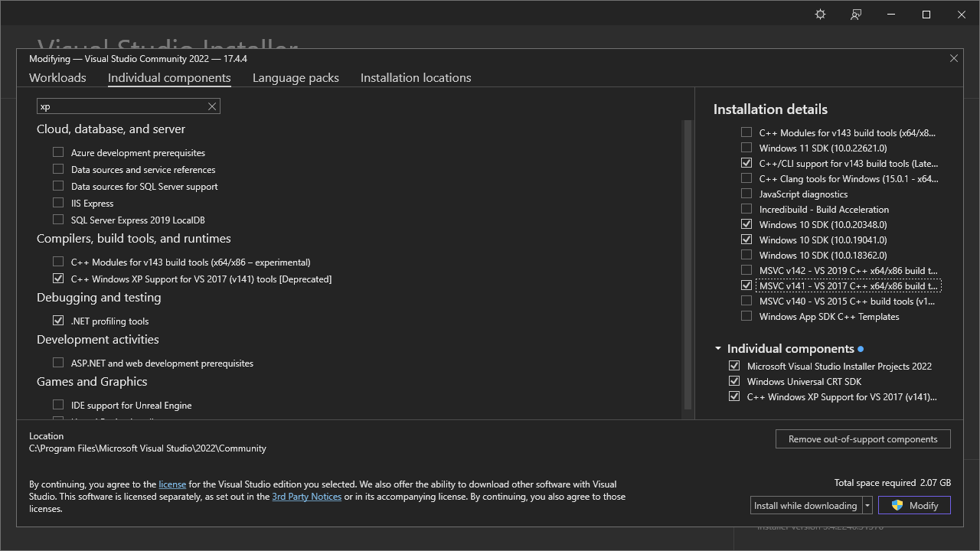This screenshot has width=980, height=551.
Task: Clear the 'xp' search box text
Action: 212,106
